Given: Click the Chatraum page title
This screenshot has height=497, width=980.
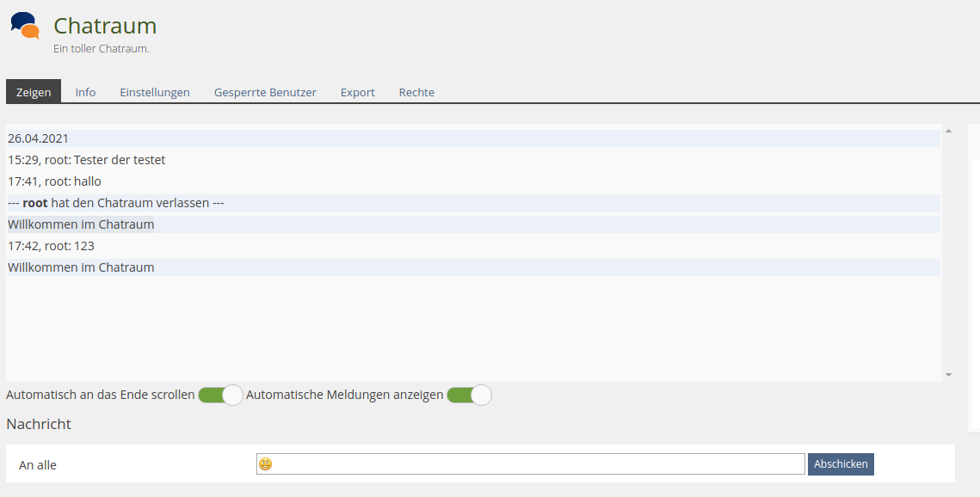Looking at the screenshot, I should 105,26.
